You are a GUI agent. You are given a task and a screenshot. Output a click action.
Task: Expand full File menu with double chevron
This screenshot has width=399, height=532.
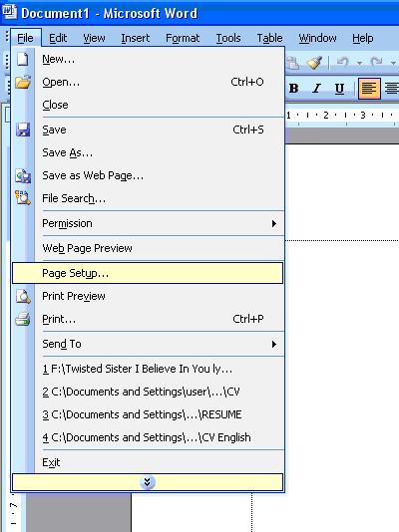[x=148, y=482]
